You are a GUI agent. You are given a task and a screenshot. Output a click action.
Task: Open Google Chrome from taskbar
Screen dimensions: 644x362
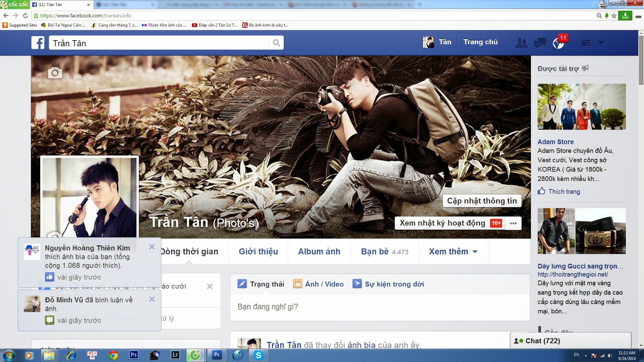tap(113, 355)
